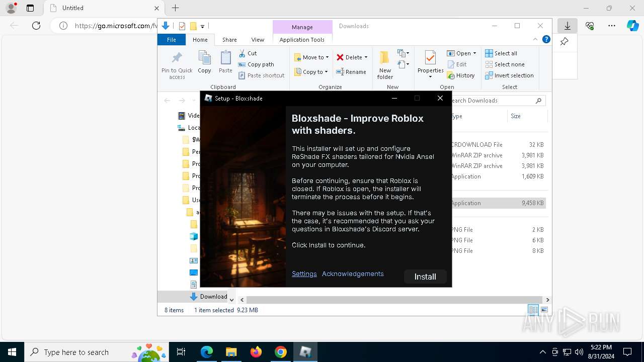Open Task View on taskbar
The image size is (644, 362).
pyautogui.click(x=181, y=352)
